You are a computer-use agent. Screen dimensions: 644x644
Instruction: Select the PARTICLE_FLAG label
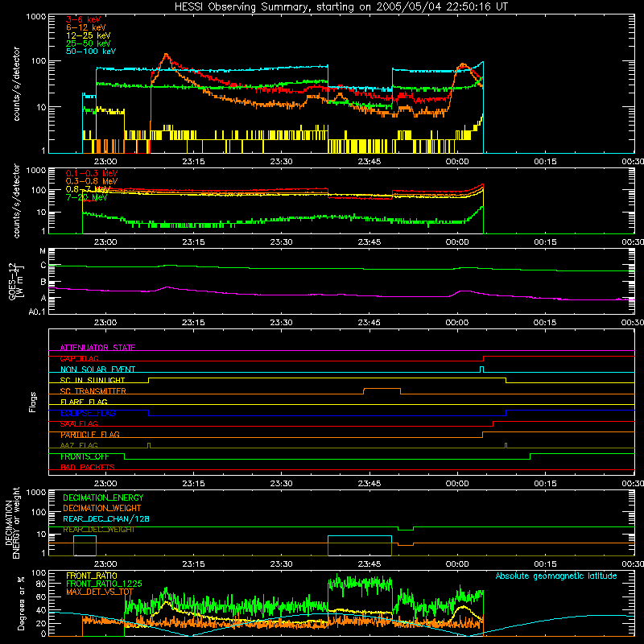tap(90, 435)
